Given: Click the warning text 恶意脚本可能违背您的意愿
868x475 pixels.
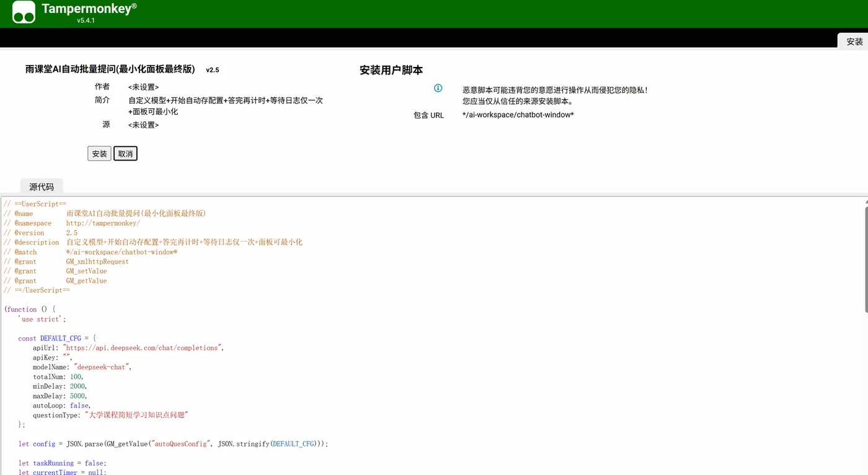Looking at the screenshot, I should (555, 91).
